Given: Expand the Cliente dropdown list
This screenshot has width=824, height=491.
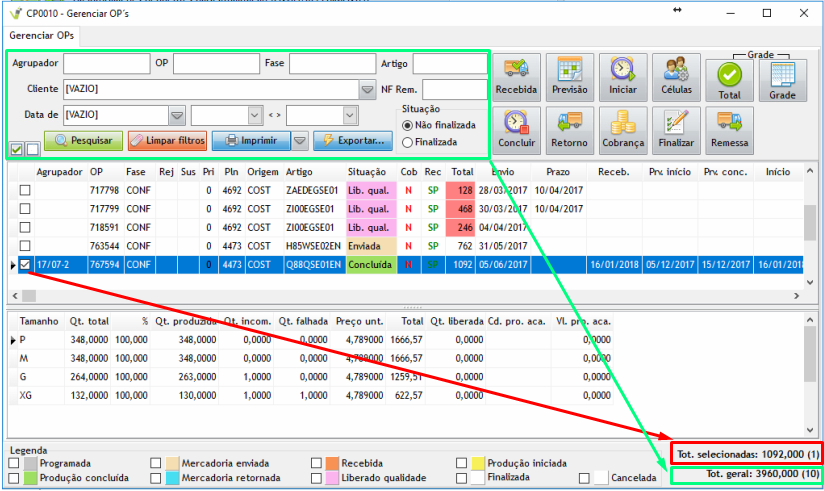Looking at the screenshot, I should click(367, 89).
